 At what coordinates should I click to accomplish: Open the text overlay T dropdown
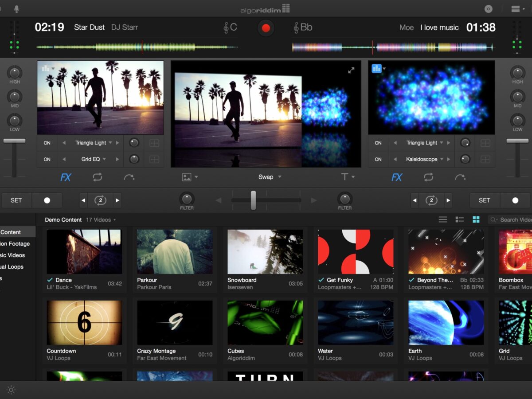tap(348, 177)
